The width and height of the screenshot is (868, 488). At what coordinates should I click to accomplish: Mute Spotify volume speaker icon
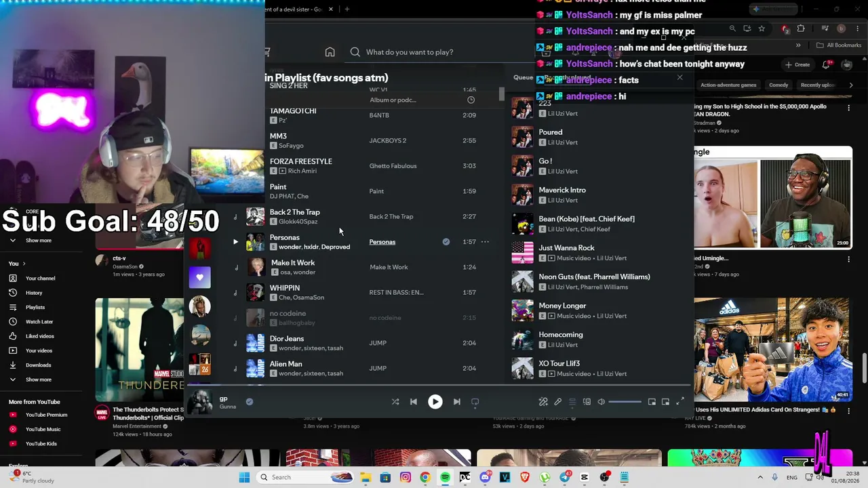click(x=601, y=402)
